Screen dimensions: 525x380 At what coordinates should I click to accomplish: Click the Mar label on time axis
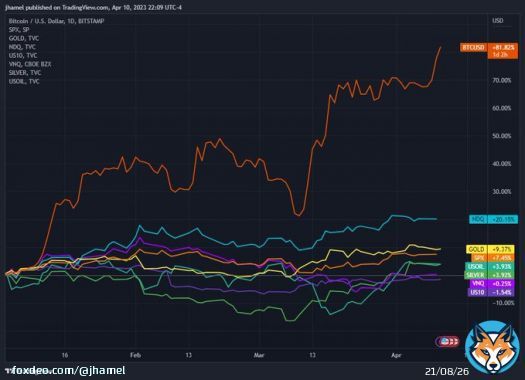[x=259, y=355]
